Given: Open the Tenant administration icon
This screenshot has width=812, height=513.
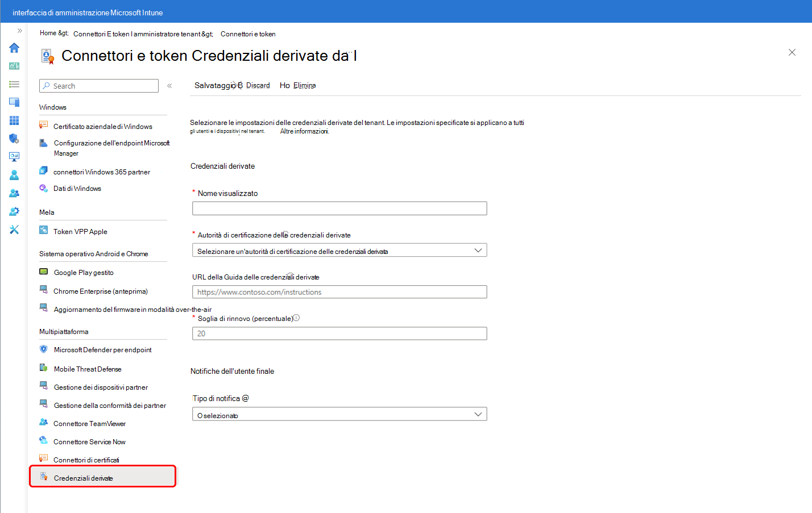Looking at the screenshot, I should click(14, 211).
